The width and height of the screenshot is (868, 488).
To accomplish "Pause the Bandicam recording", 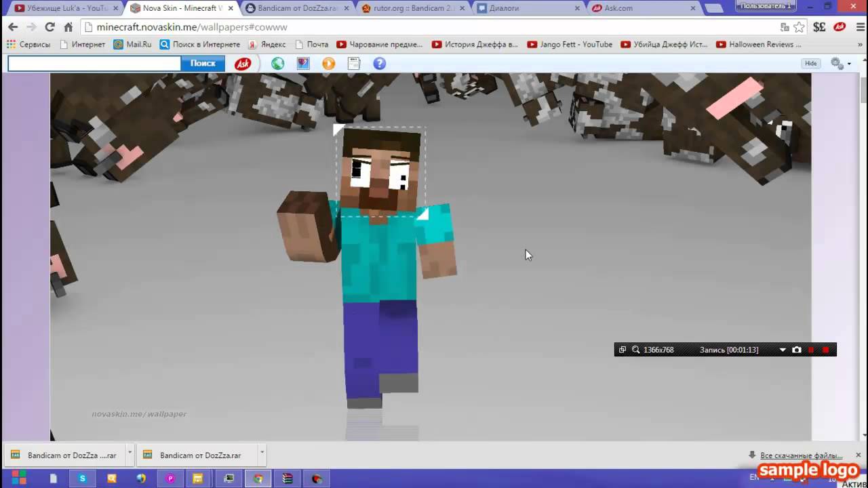I will pyautogui.click(x=811, y=350).
